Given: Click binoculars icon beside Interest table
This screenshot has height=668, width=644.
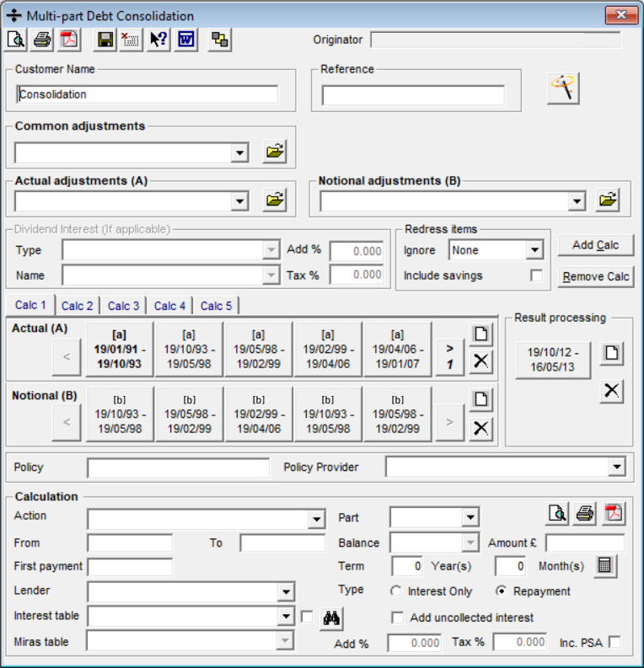Looking at the screenshot, I should pos(331,618).
